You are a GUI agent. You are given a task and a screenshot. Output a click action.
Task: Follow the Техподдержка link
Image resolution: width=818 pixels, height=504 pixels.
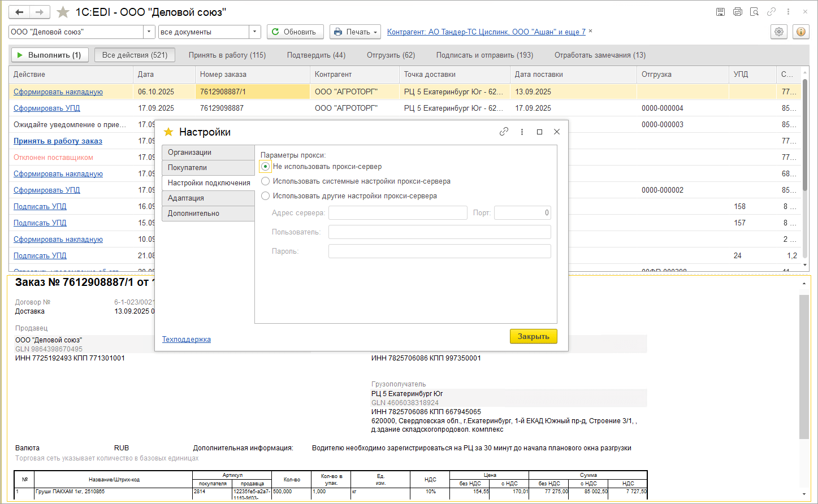pyautogui.click(x=186, y=340)
